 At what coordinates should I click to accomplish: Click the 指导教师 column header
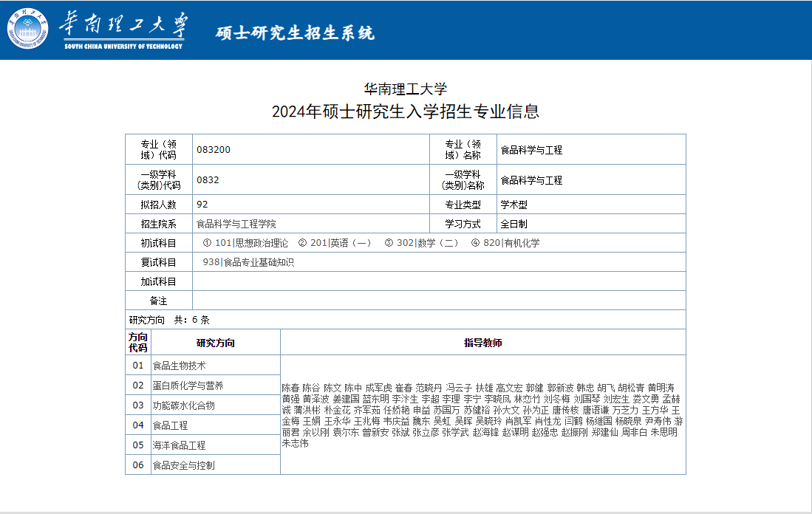coord(482,343)
